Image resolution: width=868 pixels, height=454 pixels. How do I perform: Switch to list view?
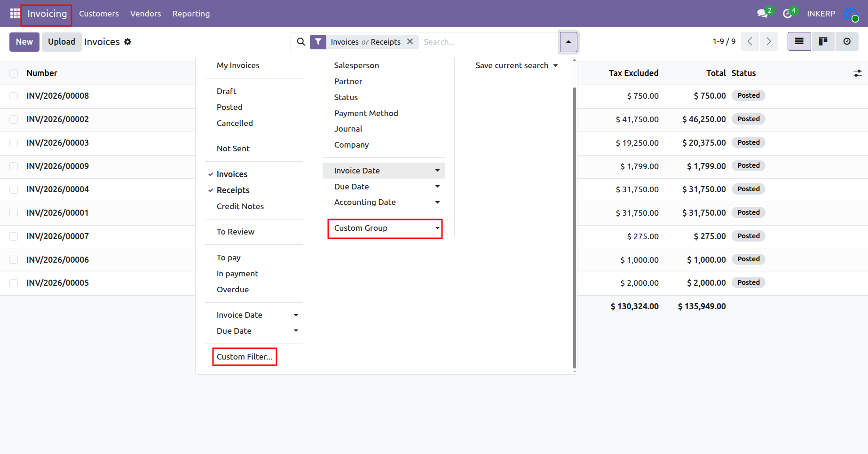coord(799,41)
